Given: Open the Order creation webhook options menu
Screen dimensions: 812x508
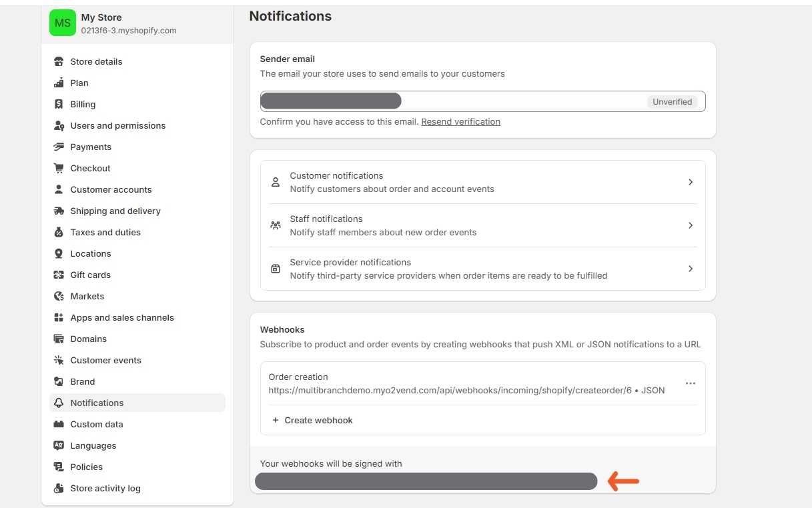Looking at the screenshot, I should click(x=690, y=383).
